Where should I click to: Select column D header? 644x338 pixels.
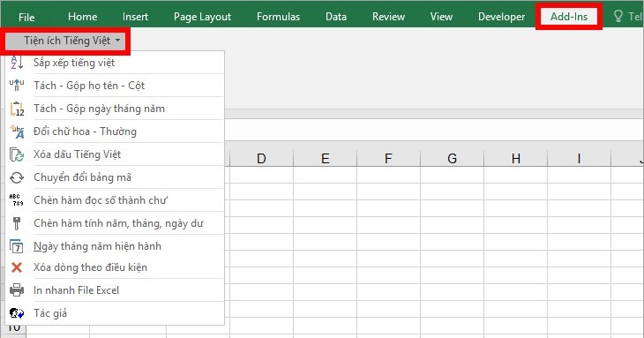261,158
